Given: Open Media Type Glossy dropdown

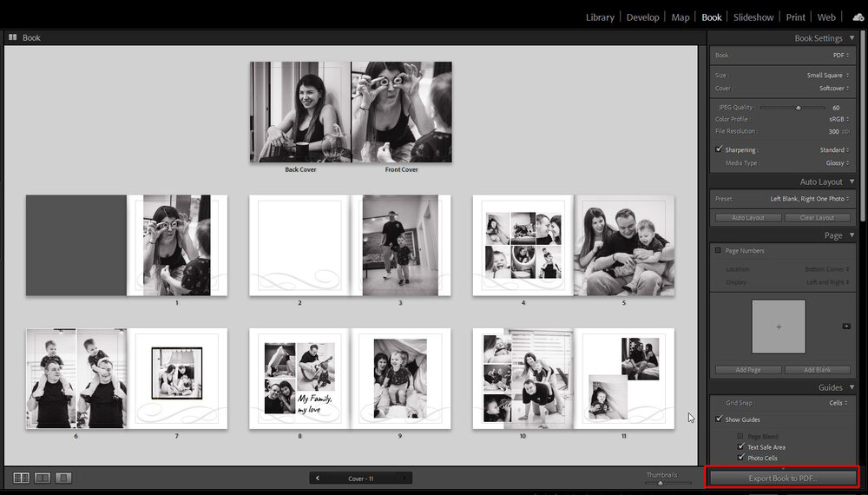Looking at the screenshot, I should click(x=837, y=162).
